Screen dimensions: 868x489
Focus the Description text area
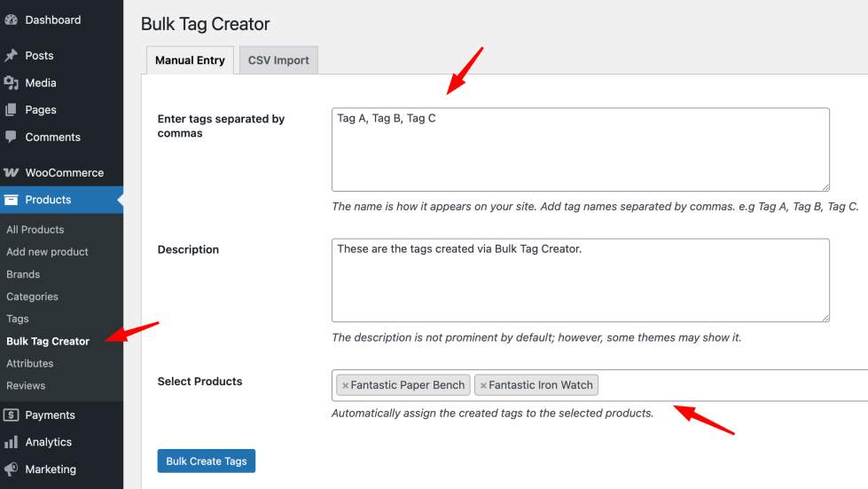pyautogui.click(x=580, y=280)
